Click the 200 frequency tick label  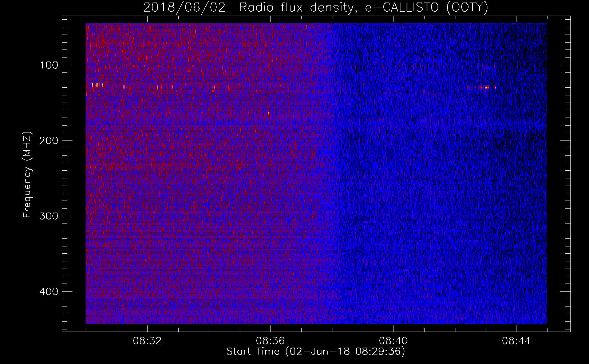49,141
